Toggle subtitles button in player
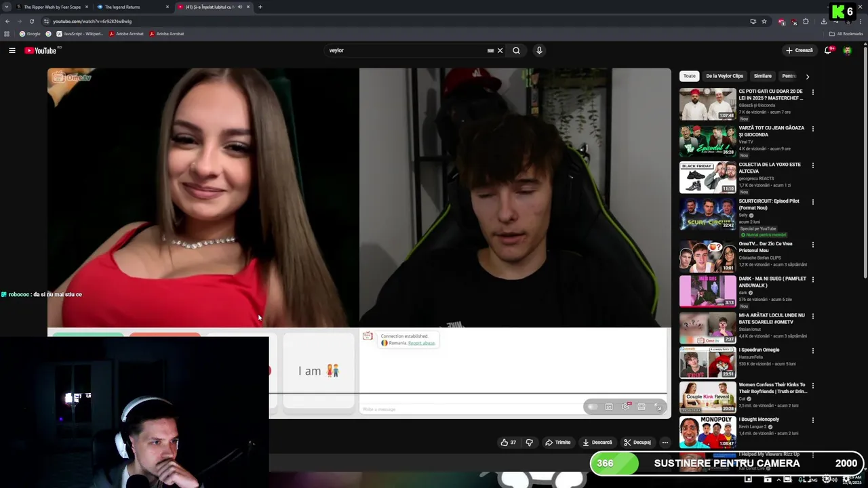The width and height of the screenshot is (868, 488). click(x=609, y=407)
